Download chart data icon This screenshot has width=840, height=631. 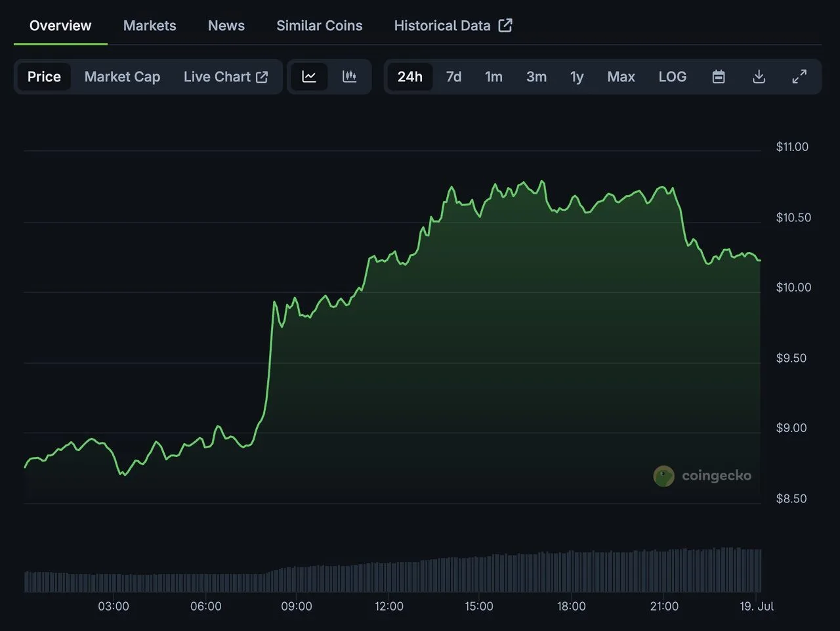759,77
